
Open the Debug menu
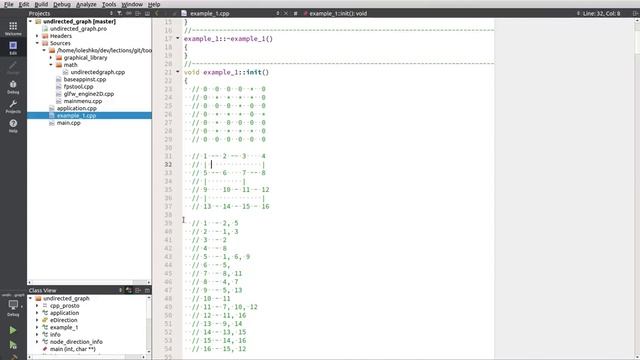tap(62, 4)
